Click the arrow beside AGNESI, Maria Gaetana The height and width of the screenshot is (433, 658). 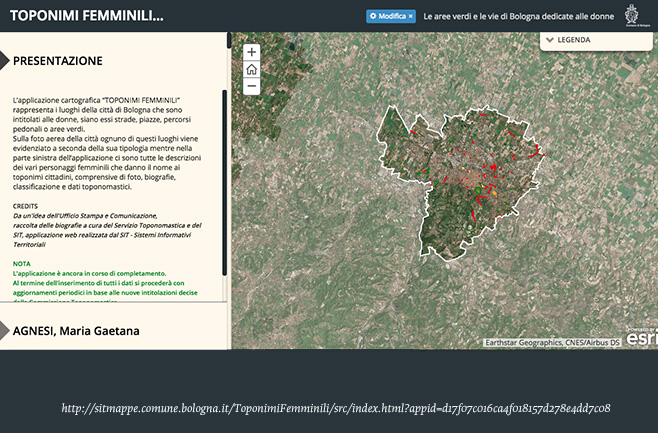click(x=5, y=331)
